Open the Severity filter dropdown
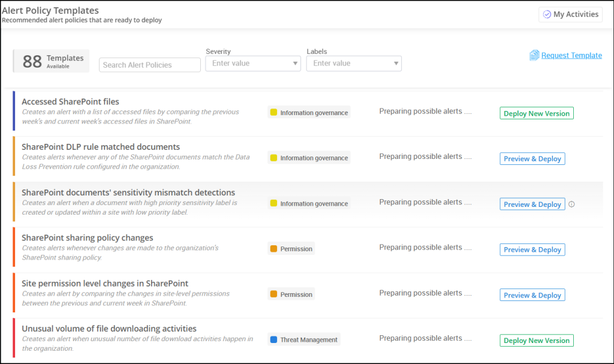This screenshot has height=364, width=614. (x=252, y=63)
